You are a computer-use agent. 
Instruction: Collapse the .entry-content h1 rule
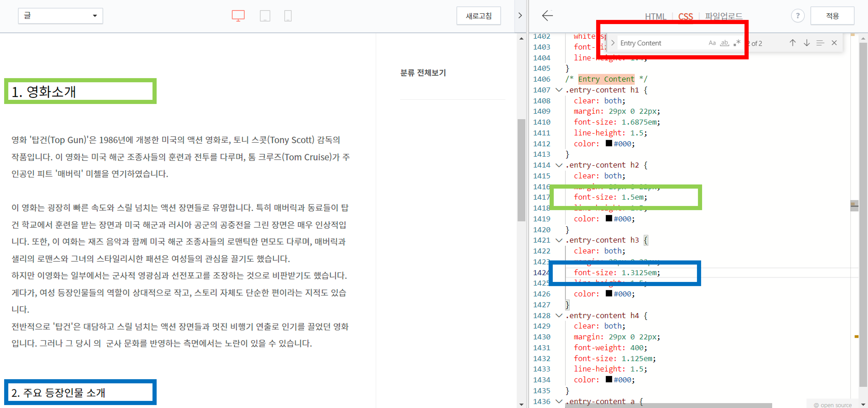click(x=559, y=90)
